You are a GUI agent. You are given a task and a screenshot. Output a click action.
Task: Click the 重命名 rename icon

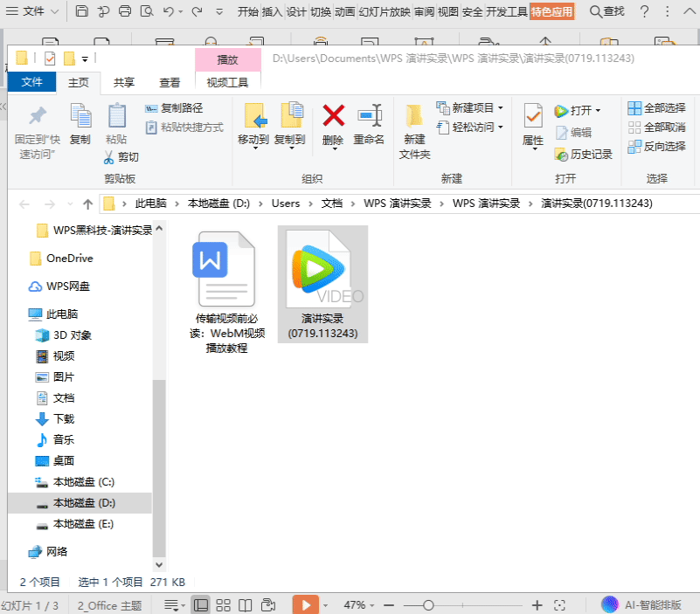coord(369,116)
